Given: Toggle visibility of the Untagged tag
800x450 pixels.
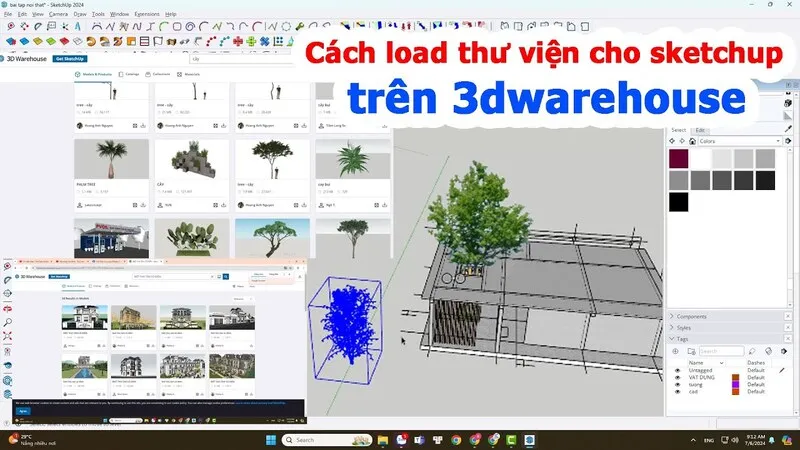Looking at the screenshot, I should tap(678, 370).
